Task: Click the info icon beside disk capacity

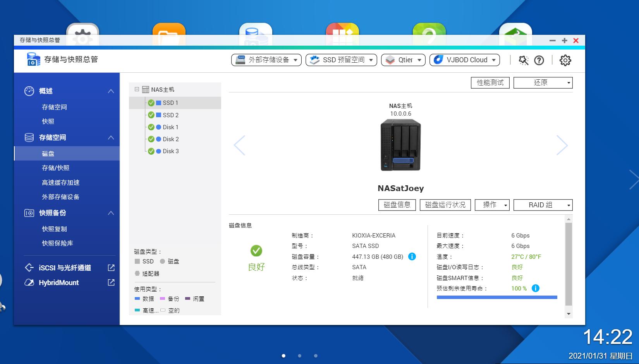Action: click(x=412, y=256)
